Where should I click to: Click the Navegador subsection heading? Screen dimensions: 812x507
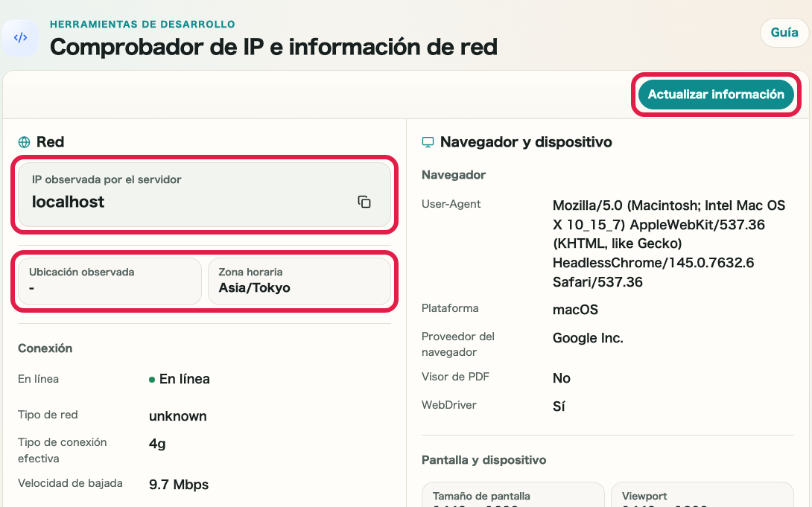coord(454,175)
